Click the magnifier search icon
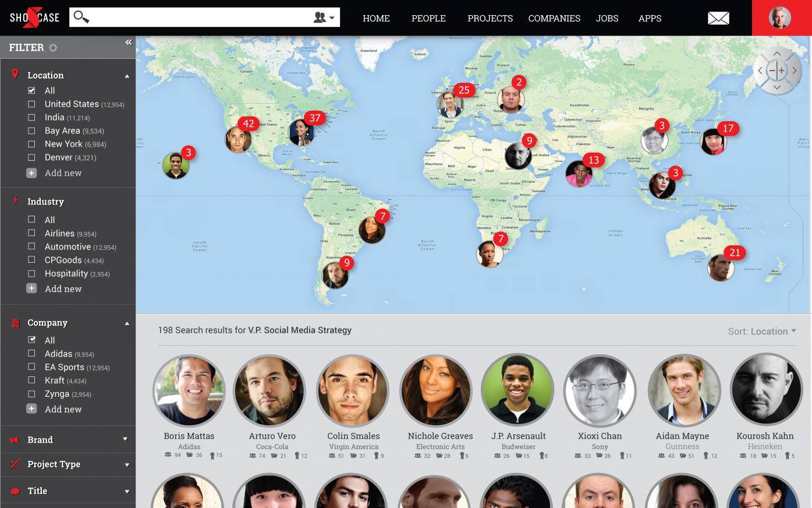 click(x=81, y=17)
